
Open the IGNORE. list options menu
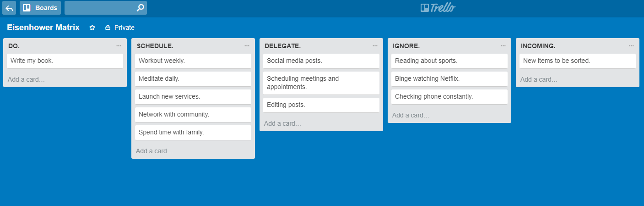[x=503, y=46]
